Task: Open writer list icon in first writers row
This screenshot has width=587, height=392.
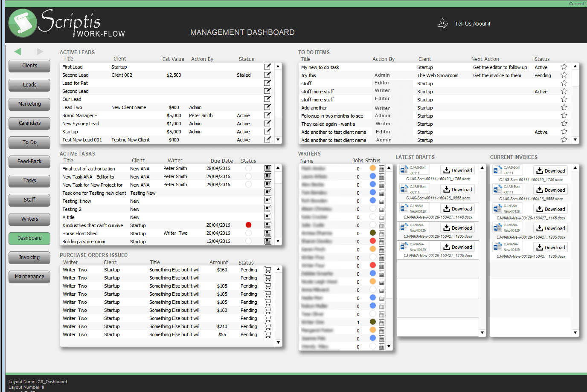Action: (381, 168)
